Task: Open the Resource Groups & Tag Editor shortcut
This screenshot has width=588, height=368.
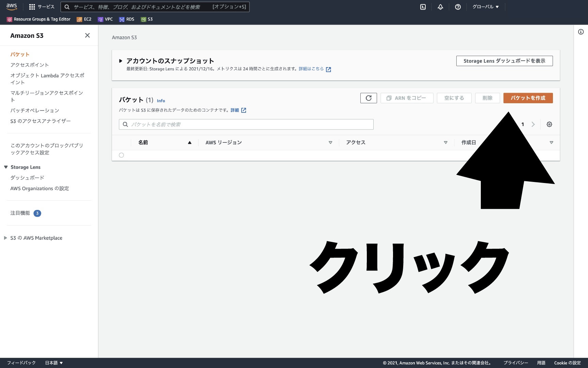Action: (x=39, y=19)
